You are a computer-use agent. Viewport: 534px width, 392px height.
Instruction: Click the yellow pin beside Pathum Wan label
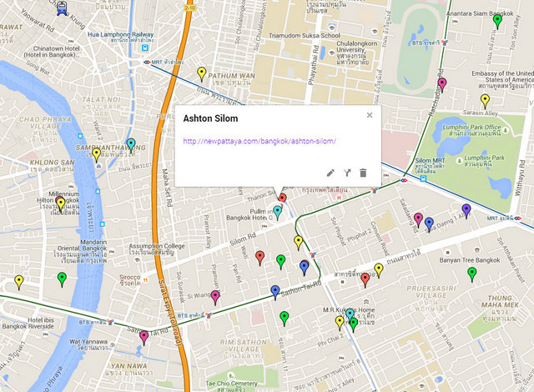click(202, 74)
